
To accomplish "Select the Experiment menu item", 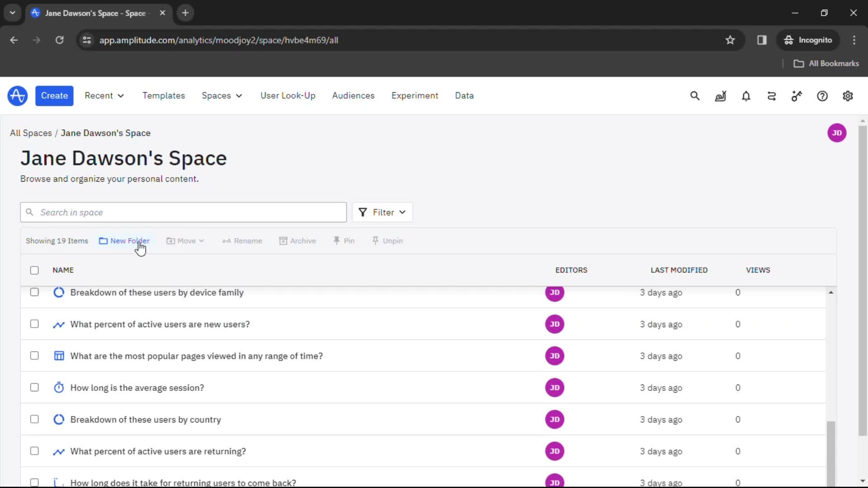I will click(x=415, y=95).
